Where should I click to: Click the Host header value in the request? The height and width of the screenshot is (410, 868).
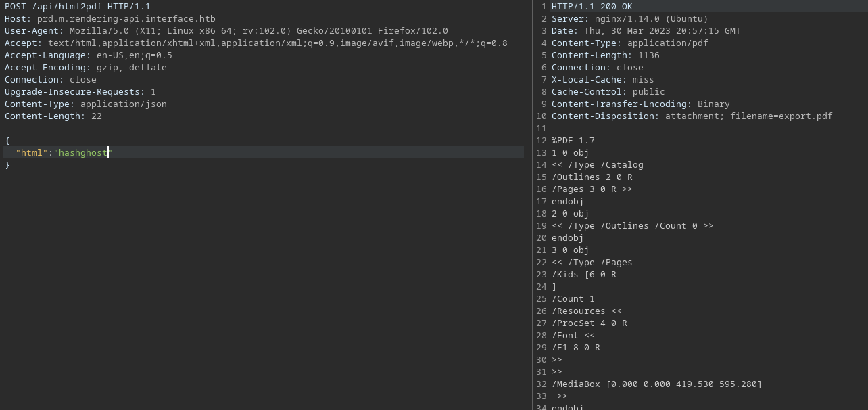click(126, 19)
